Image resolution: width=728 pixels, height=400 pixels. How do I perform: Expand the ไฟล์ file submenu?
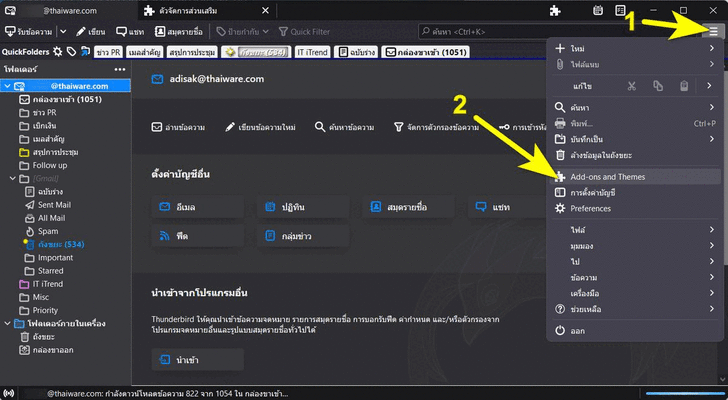pyautogui.click(x=635, y=230)
